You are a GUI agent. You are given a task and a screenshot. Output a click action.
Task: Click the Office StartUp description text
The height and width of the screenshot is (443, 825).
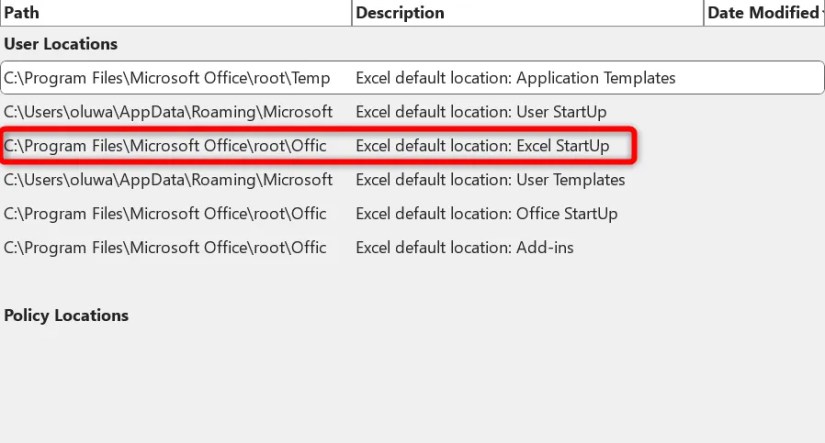click(x=486, y=214)
